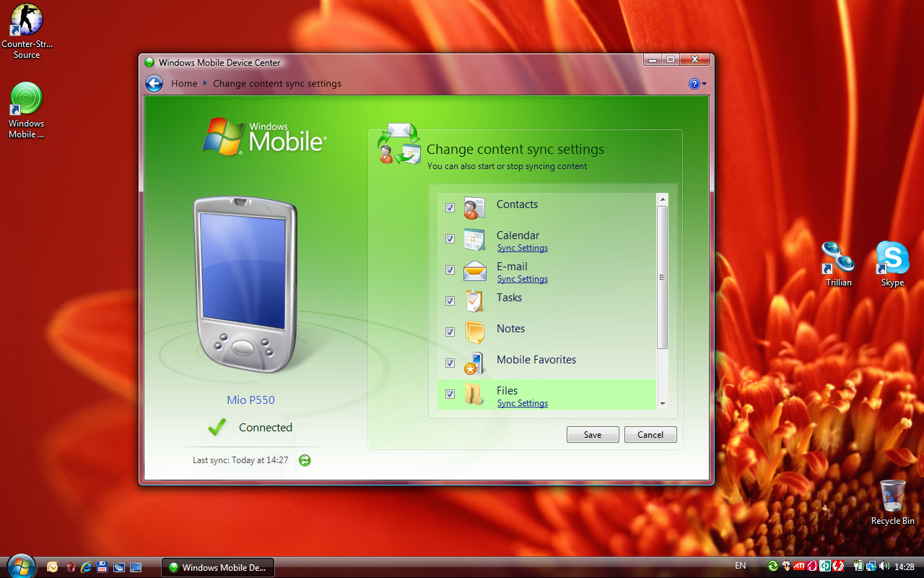This screenshot has height=578, width=924.
Task: Click the E-mail envelope icon
Action: (474, 271)
